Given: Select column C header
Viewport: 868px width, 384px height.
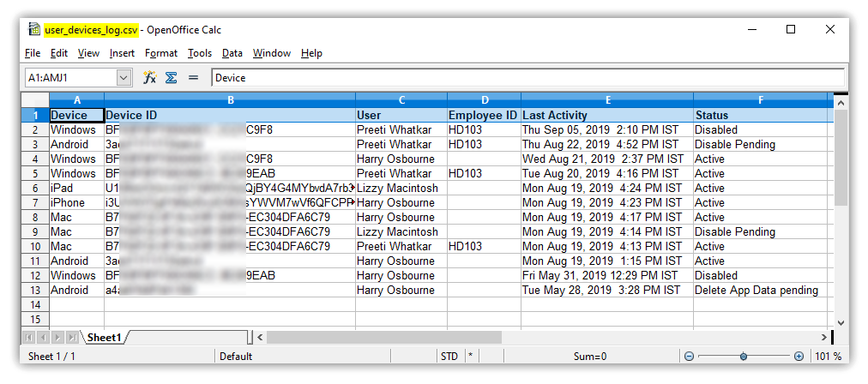Looking at the screenshot, I should pos(401,100).
